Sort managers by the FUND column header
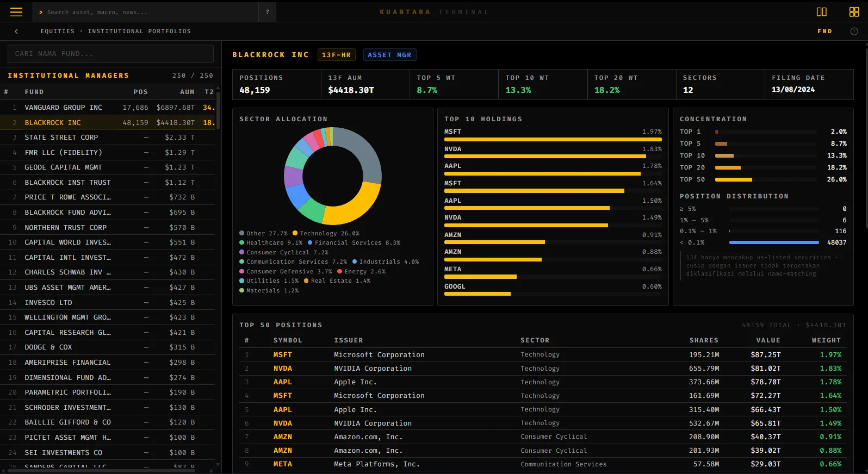868x474 pixels. pos(34,92)
